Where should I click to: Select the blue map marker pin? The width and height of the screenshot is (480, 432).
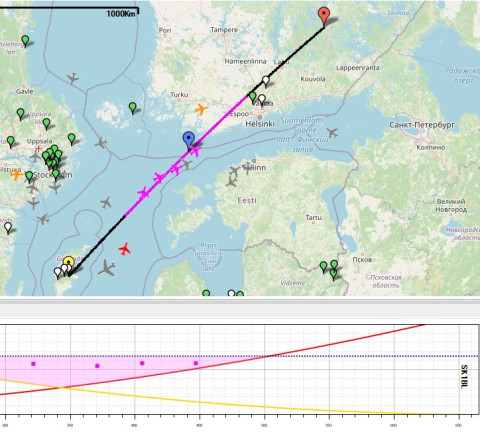click(x=189, y=140)
